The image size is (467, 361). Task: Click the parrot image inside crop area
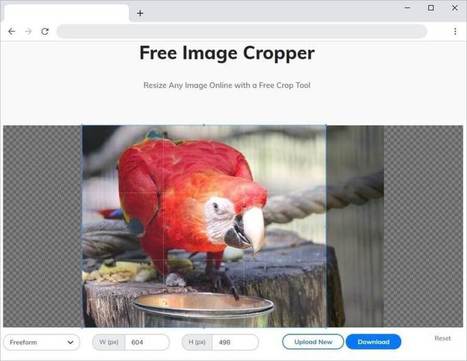point(204,226)
